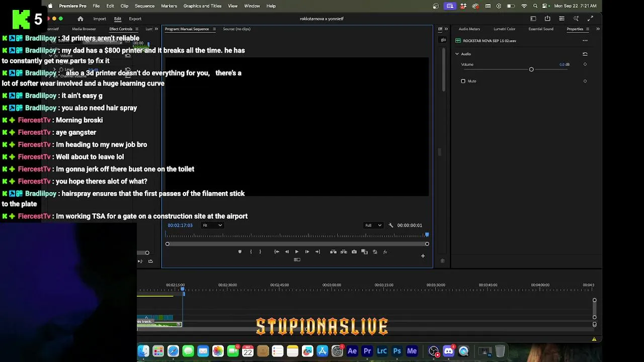Click the Quick Export share icon
This screenshot has width=644, height=362.
pyautogui.click(x=547, y=19)
